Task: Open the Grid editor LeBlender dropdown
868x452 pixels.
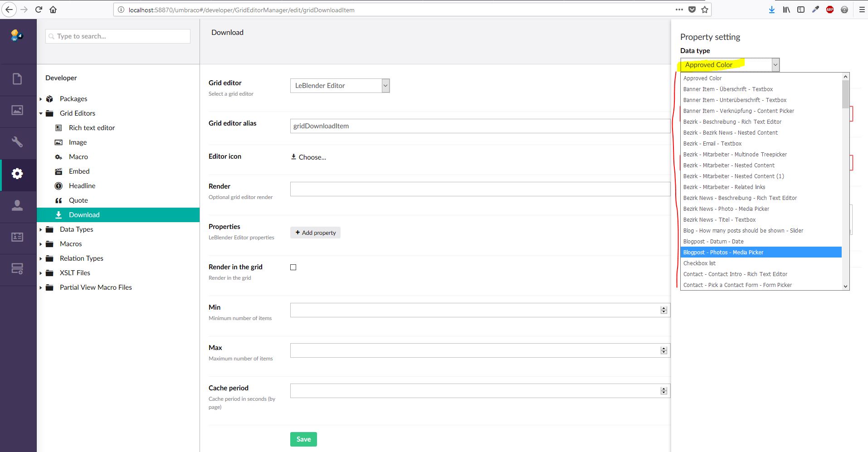Action: tap(340, 86)
